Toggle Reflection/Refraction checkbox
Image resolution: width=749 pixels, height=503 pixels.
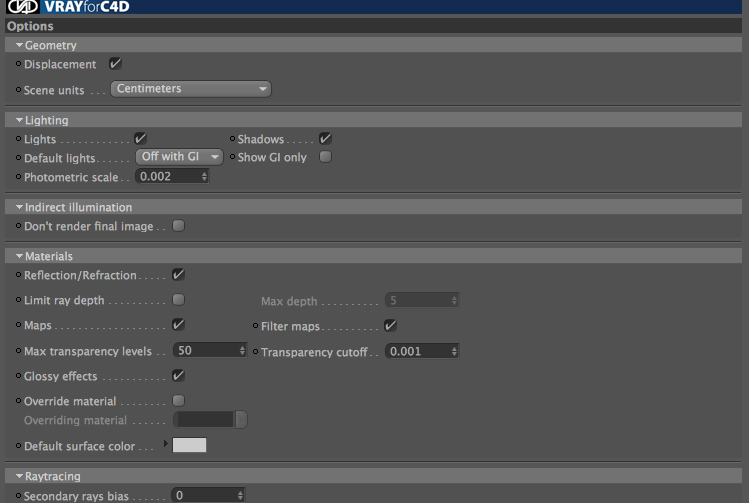point(178,275)
